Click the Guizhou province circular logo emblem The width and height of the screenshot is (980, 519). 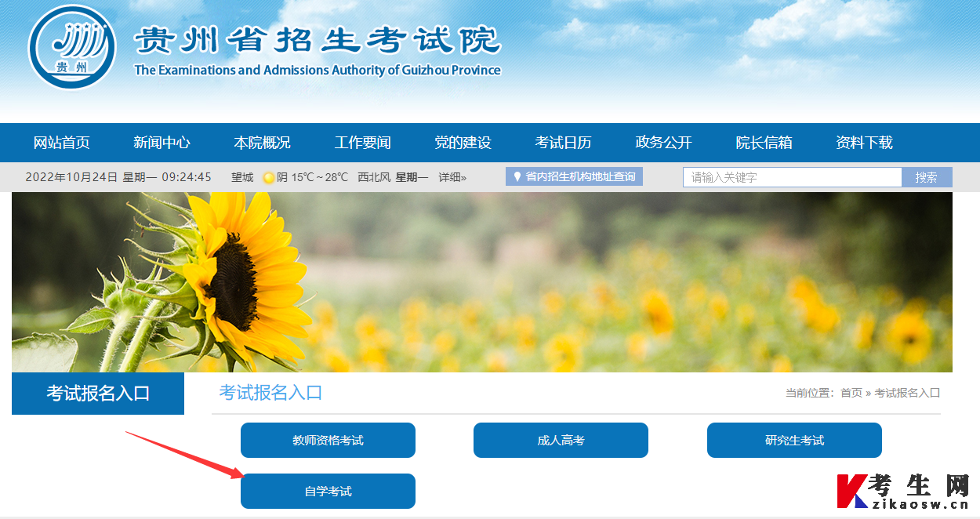71,47
